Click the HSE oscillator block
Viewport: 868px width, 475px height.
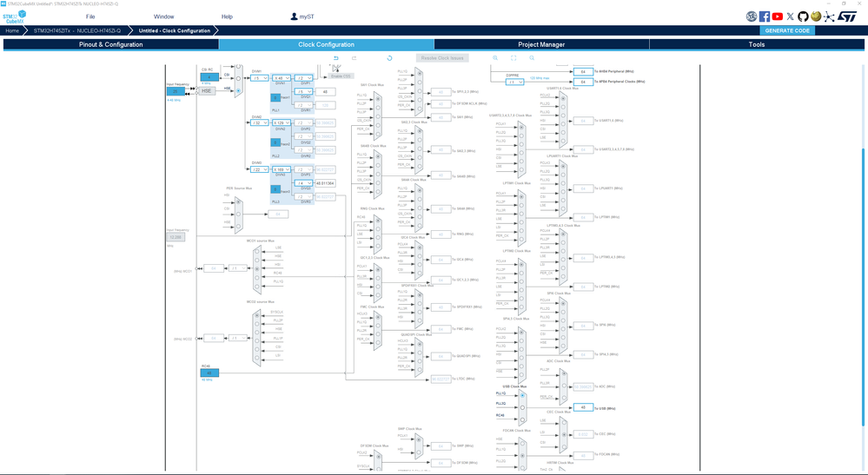207,90
